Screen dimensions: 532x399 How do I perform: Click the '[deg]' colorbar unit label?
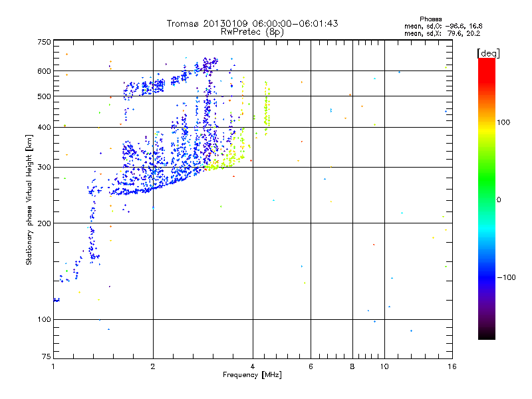(x=488, y=53)
